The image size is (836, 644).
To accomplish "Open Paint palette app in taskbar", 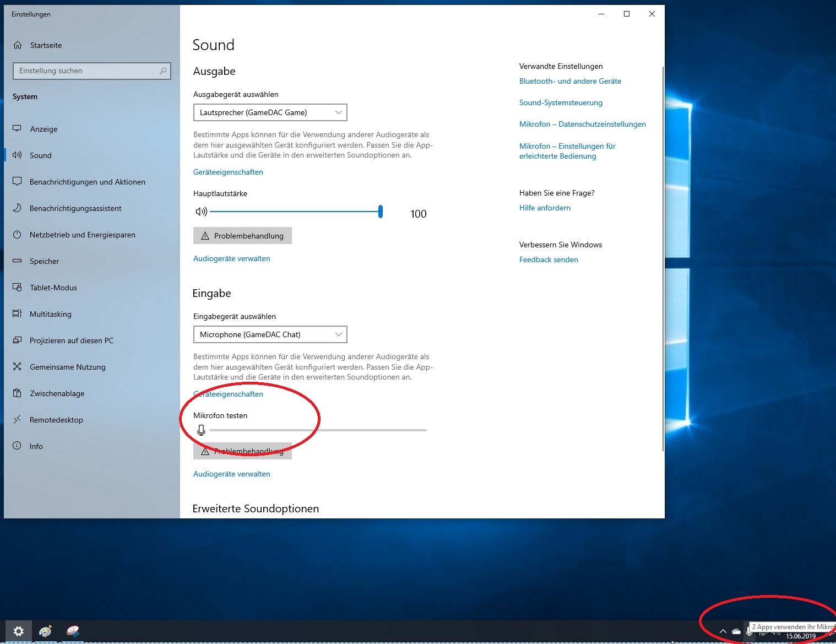I will point(45,631).
